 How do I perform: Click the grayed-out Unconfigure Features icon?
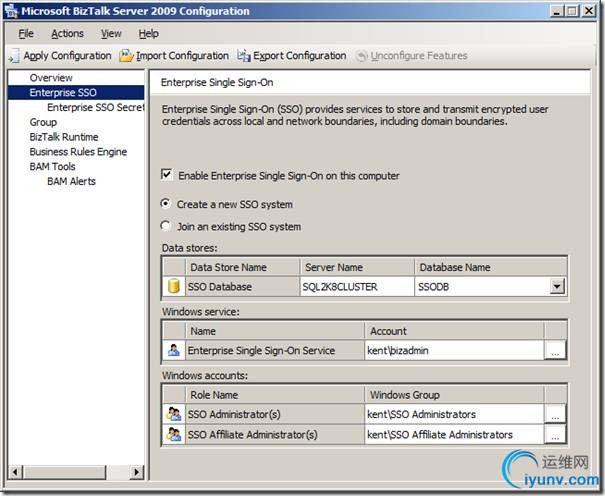tap(362, 56)
